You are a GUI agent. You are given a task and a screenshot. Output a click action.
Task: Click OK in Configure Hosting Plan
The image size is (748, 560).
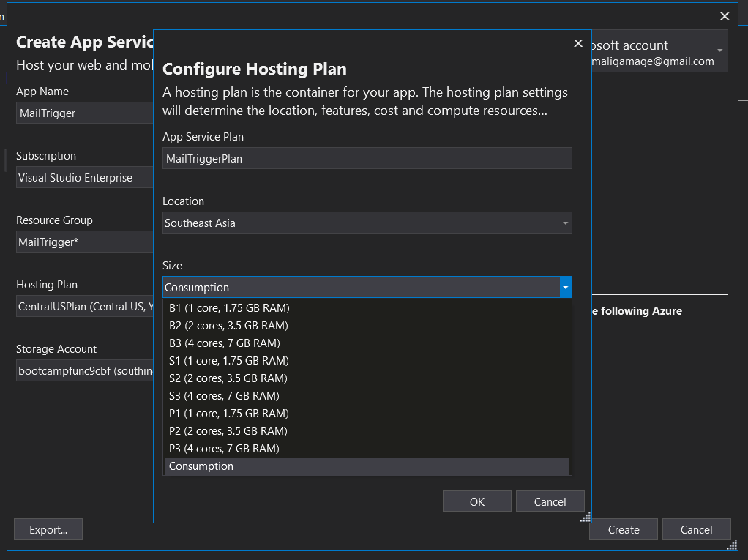[x=477, y=501]
